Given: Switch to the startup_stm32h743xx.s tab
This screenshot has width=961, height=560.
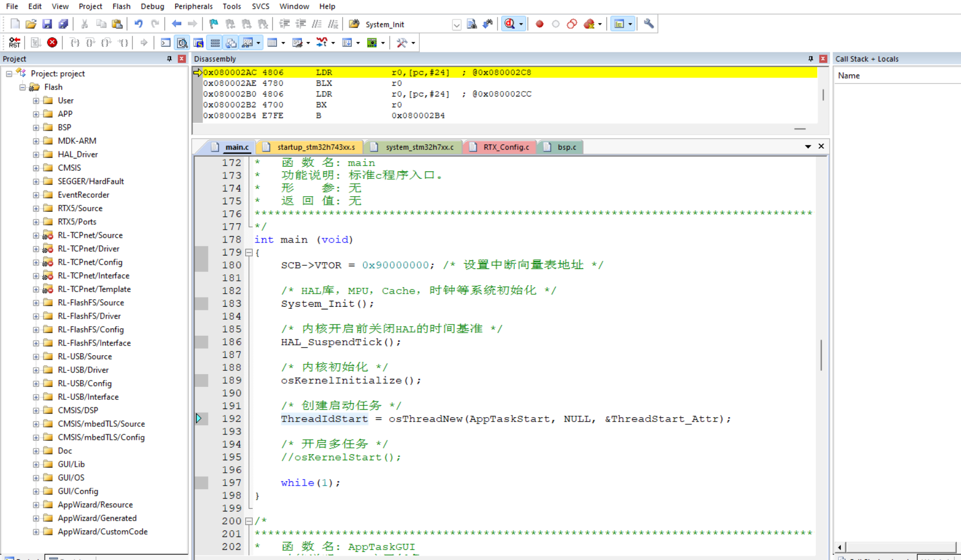Looking at the screenshot, I should pos(310,147).
